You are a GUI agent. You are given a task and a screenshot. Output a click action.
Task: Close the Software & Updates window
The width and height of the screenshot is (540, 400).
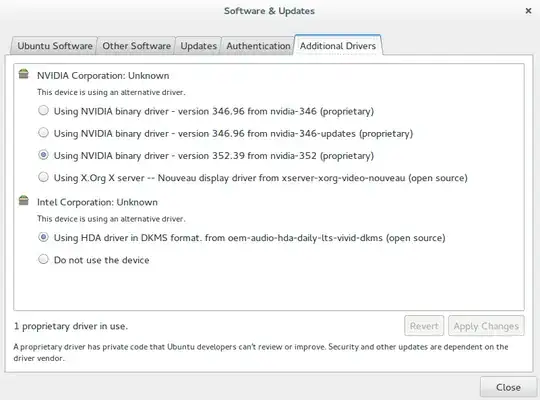(528, 11)
